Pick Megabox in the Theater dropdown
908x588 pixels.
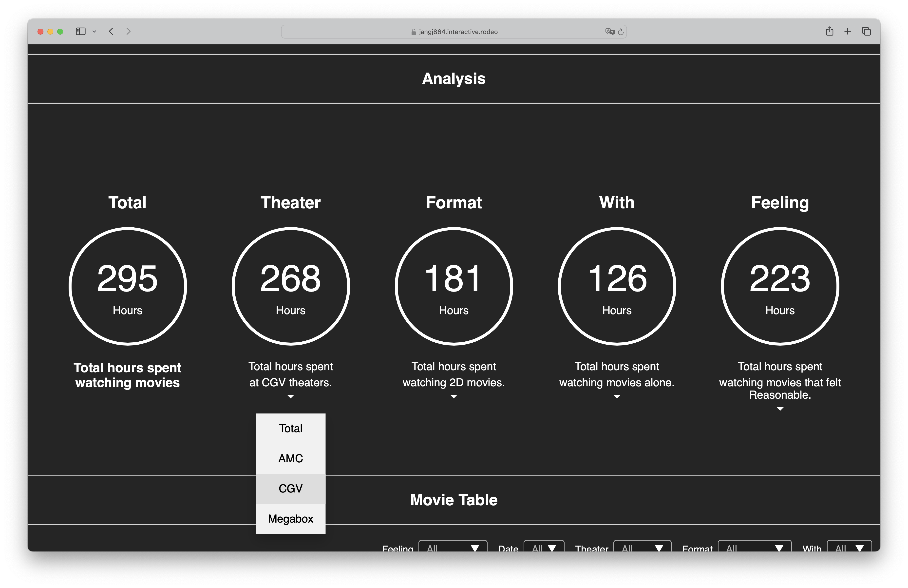coord(290,519)
